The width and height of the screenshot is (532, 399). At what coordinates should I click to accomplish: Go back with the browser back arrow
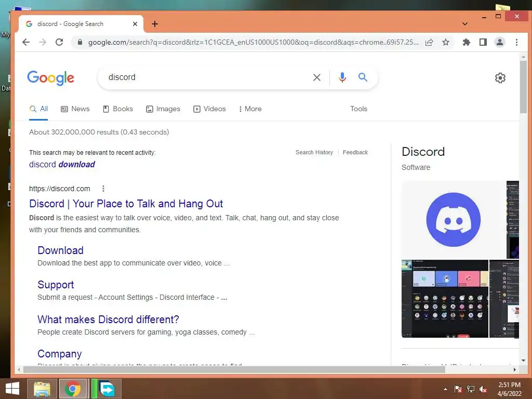tap(26, 42)
